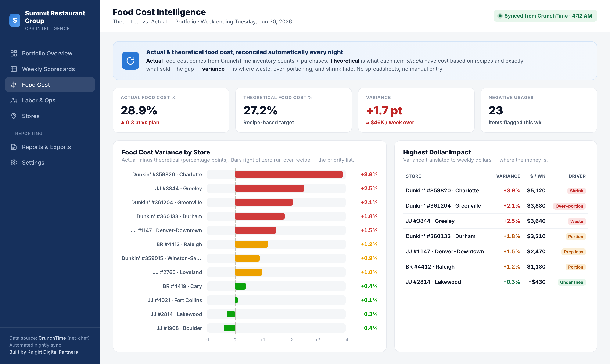Click the −0.4% value for Boulder

[369, 328]
